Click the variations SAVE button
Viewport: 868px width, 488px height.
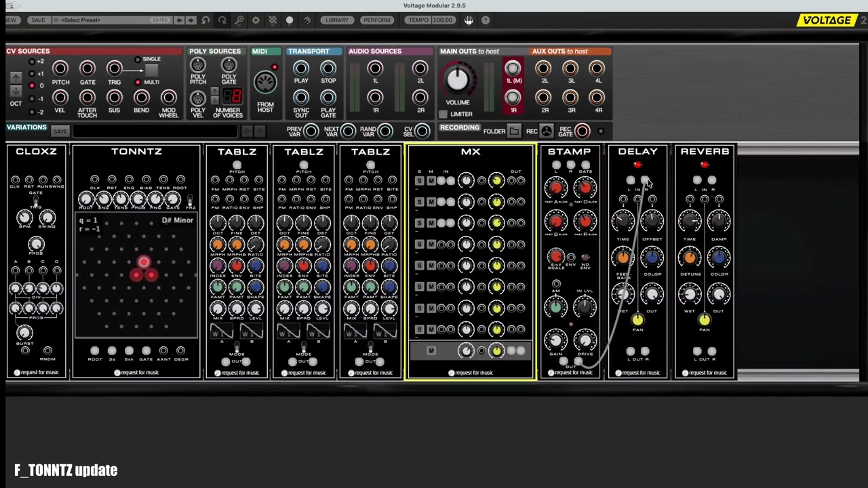(60, 131)
